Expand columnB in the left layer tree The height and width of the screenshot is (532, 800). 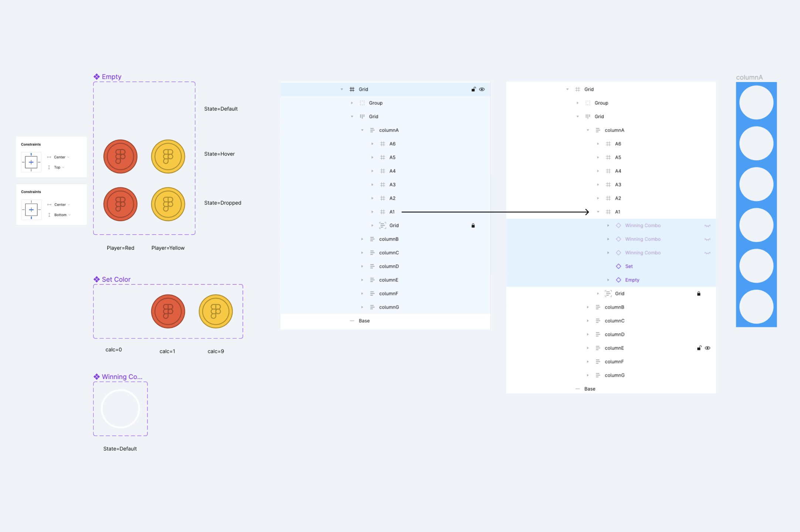pos(362,239)
